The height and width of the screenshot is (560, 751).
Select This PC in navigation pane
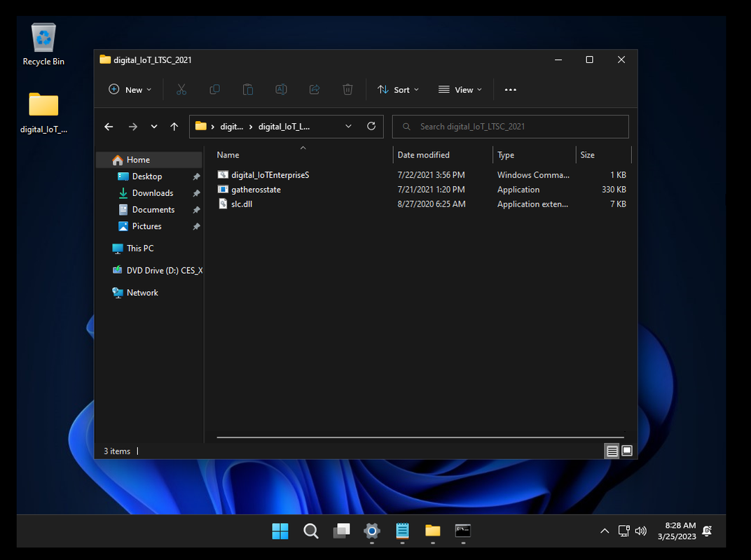[x=140, y=248]
